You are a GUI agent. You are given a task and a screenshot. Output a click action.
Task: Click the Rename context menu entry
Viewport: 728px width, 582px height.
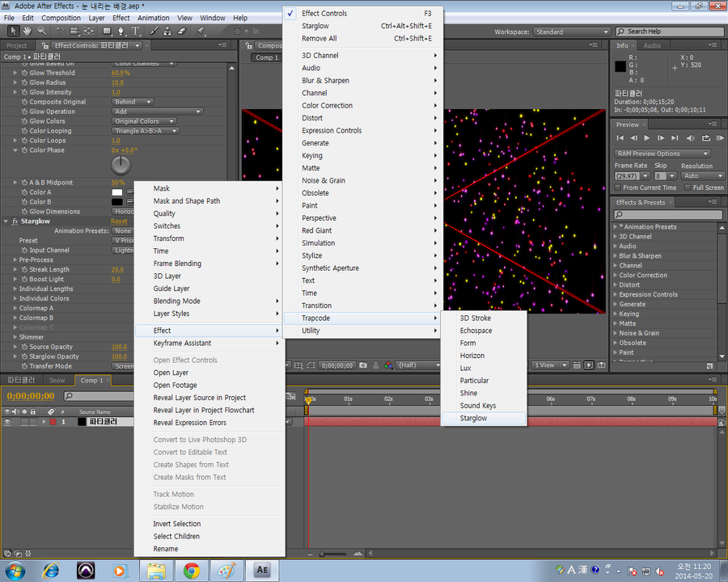(210, 549)
